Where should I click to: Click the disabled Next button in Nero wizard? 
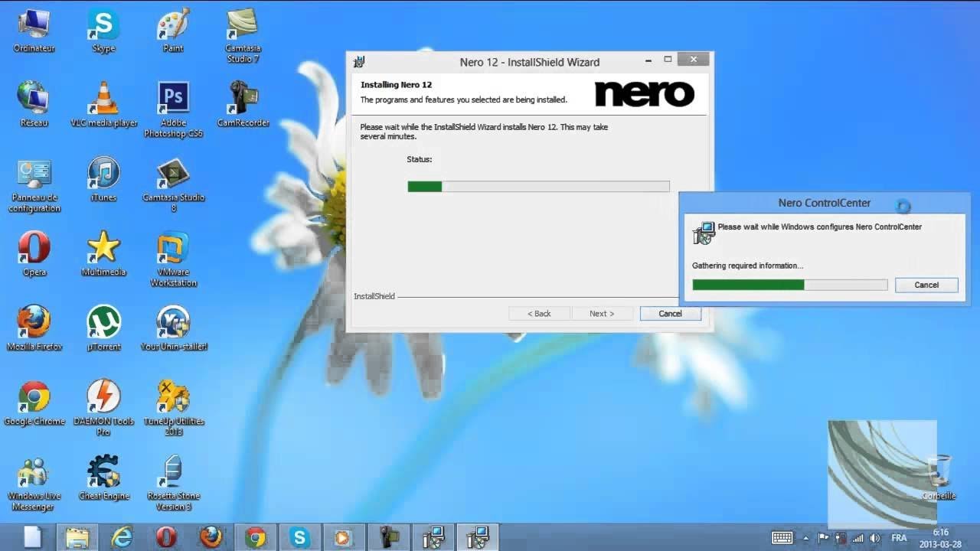tap(602, 314)
